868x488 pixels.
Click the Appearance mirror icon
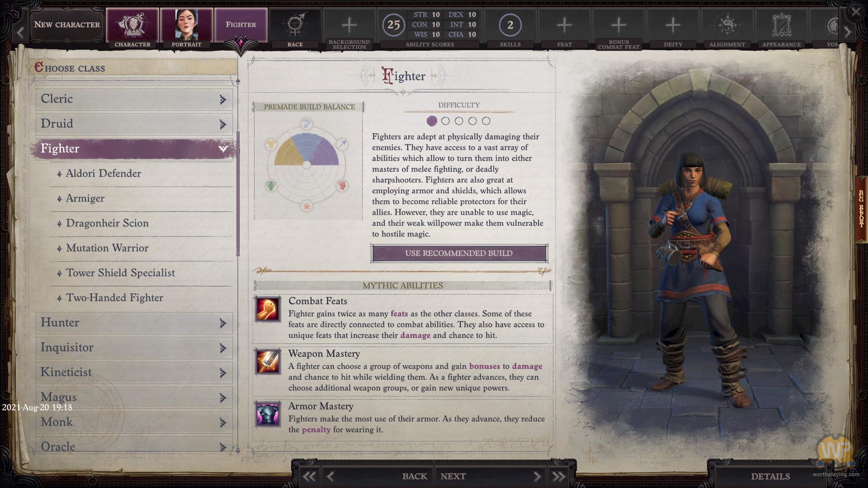click(x=781, y=25)
